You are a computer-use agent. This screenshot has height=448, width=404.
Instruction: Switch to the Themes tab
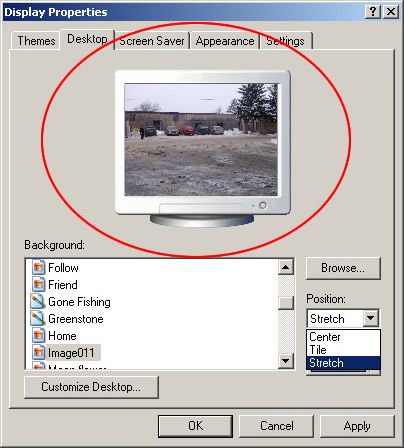click(36, 41)
